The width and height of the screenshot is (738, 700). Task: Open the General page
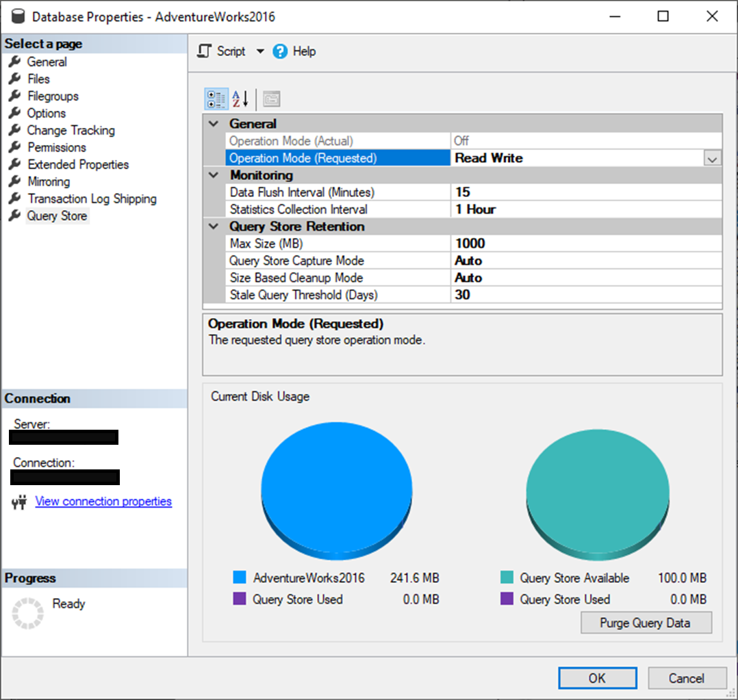tap(47, 62)
